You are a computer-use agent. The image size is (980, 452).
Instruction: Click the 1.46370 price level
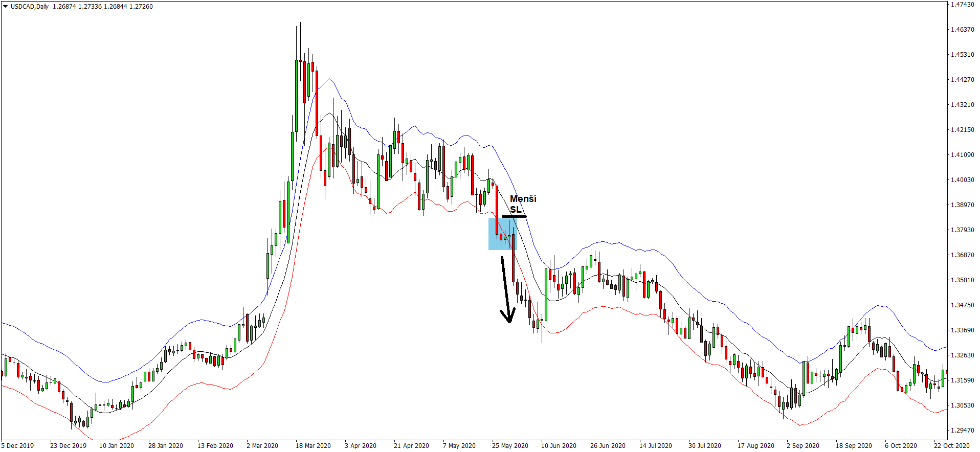pos(962,30)
